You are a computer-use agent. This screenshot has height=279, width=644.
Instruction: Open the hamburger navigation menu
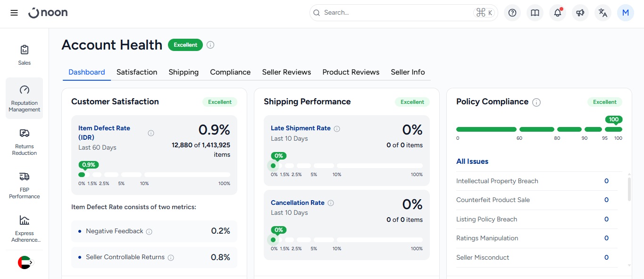(14, 13)
